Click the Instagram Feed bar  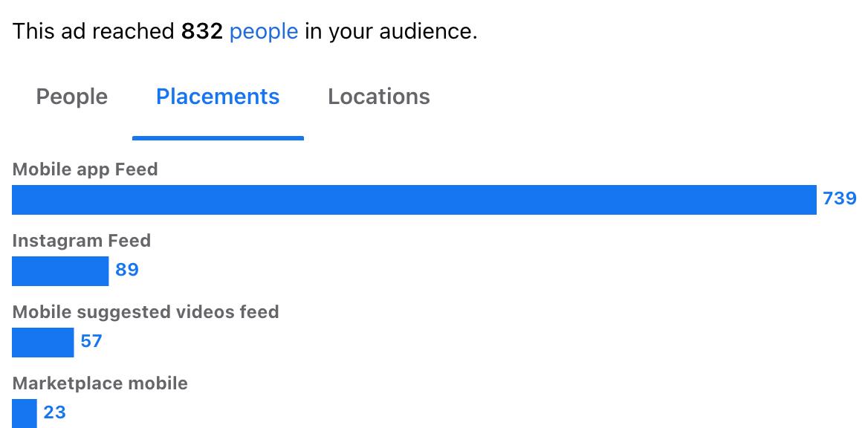tap(60, 271)
